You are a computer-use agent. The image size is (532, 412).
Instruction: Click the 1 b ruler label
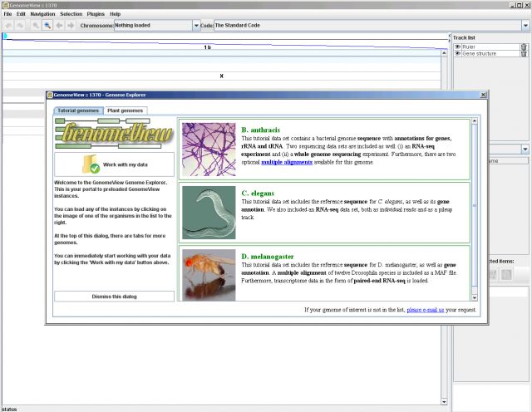point(207,47)
